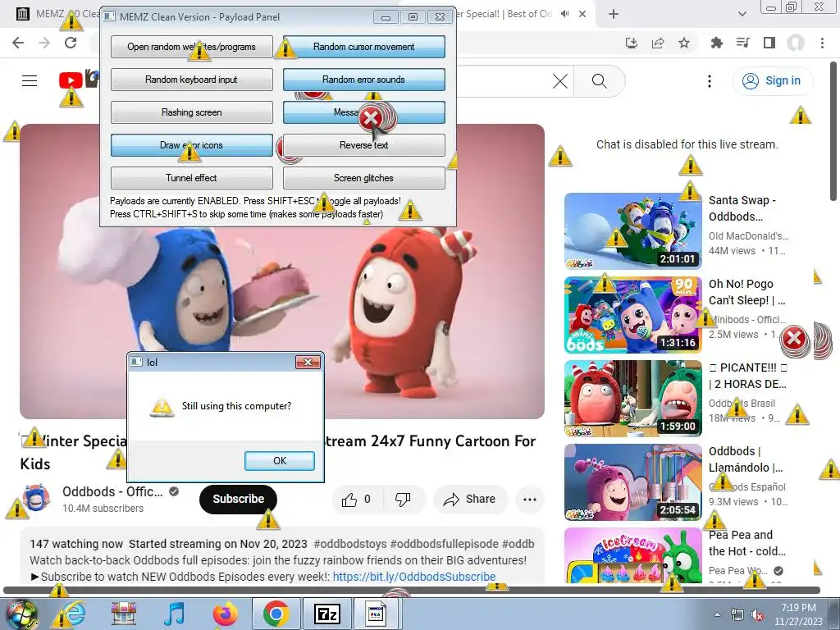
Task: Open Chrome tab search chevron
Action: tap(742, 15)
